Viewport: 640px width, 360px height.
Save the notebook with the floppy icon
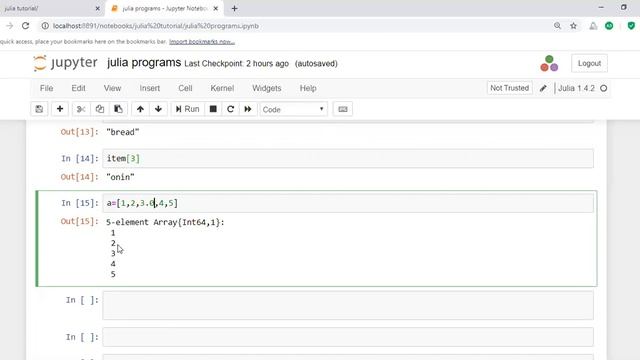(39, 109)
